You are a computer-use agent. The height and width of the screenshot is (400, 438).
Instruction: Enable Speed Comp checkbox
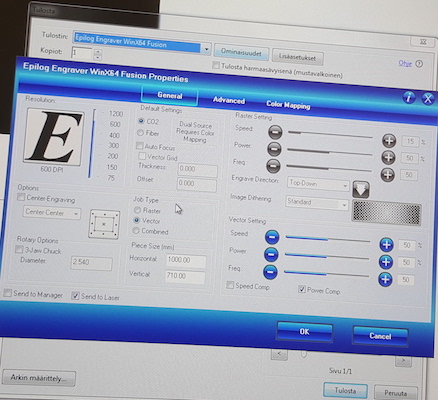click(230, 285)
